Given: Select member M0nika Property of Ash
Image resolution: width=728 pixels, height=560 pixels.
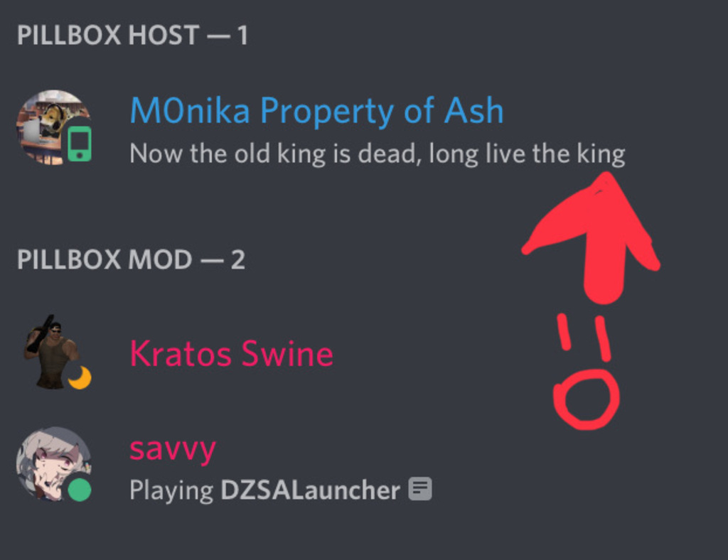Looking at the screenshot, I should point(316,111).
